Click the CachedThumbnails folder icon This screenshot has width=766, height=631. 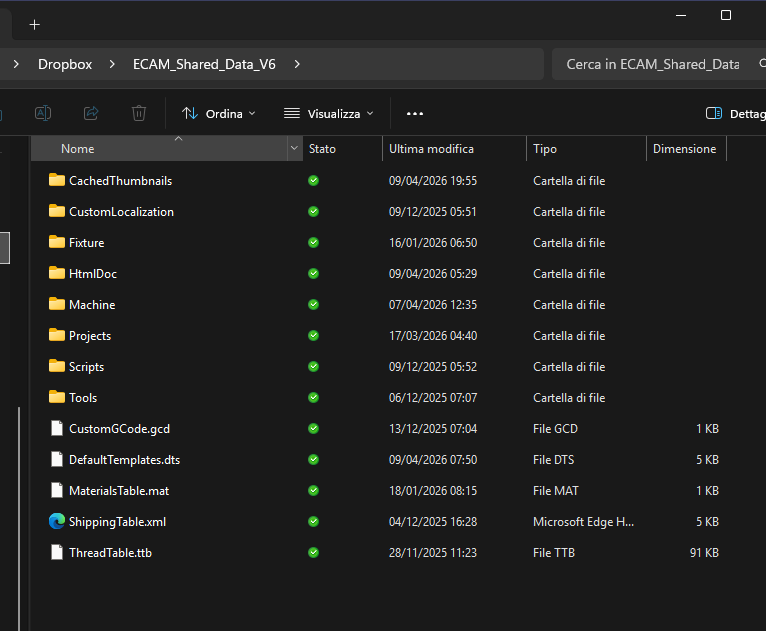click(56, 180)
